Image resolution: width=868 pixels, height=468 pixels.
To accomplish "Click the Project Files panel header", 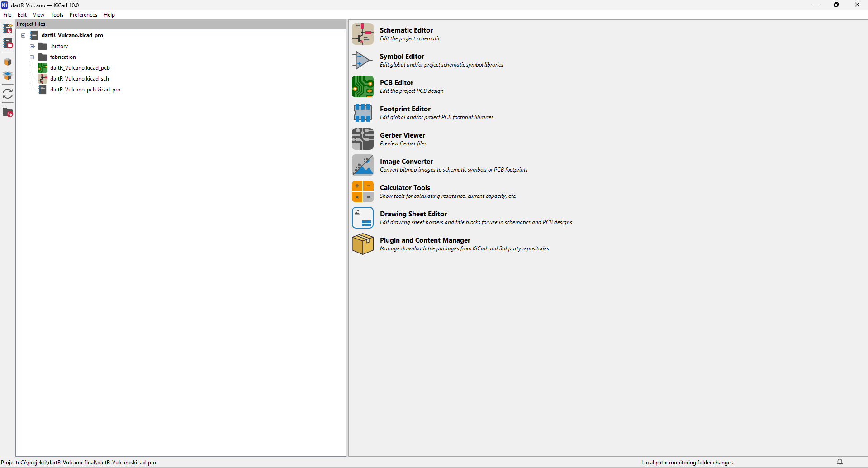I will 181,24.
